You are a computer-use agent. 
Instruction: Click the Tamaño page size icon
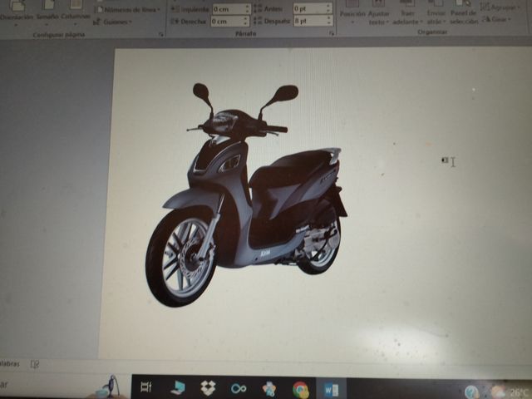47,12
